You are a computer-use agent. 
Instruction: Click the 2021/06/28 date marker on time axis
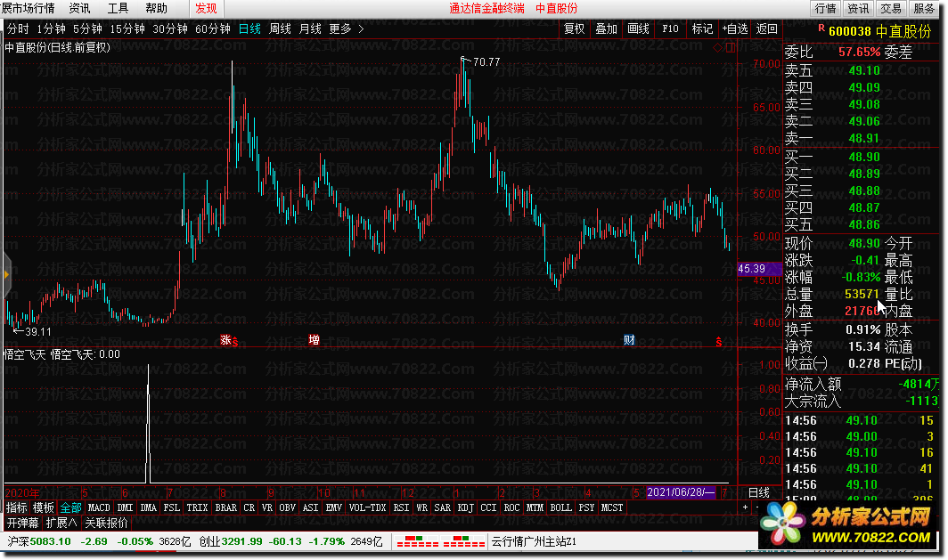(x=682, y=492)
